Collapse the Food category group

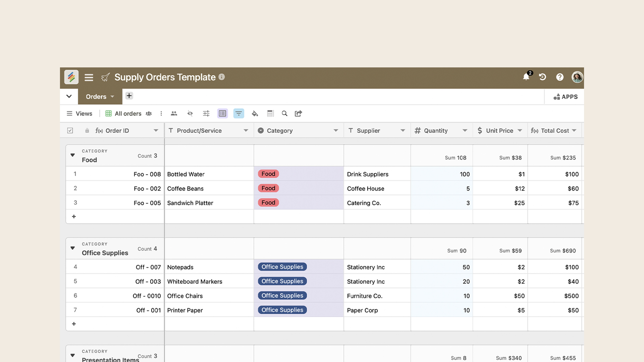tap(72, 155)
